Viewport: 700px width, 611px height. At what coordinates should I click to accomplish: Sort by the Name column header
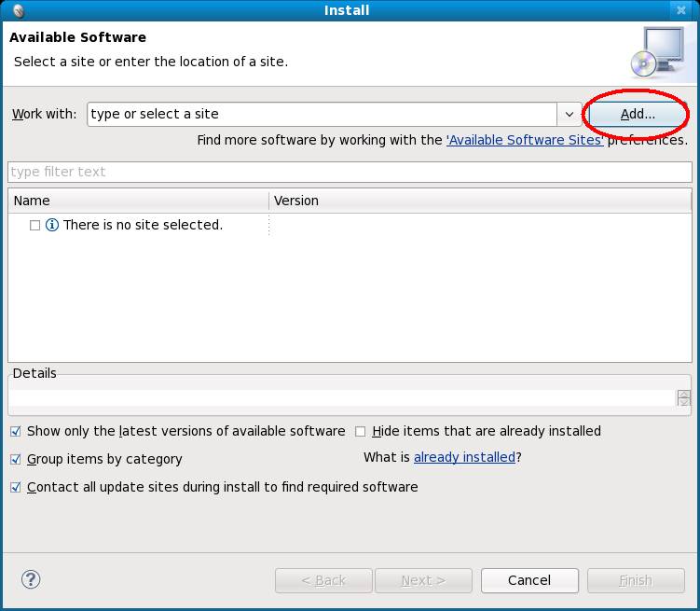pyautogui.click(x=138, y=201)
